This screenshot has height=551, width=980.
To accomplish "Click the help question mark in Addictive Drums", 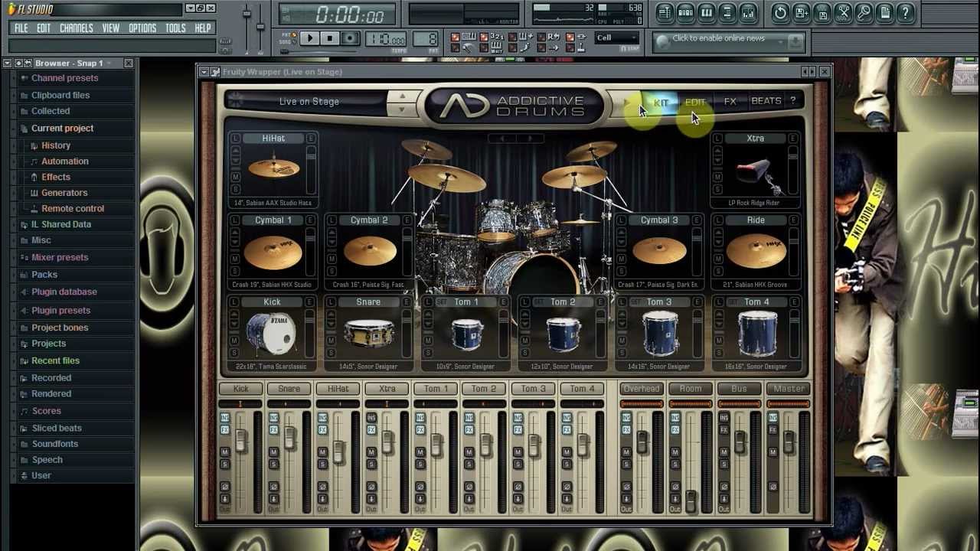I will coord(792,101).
